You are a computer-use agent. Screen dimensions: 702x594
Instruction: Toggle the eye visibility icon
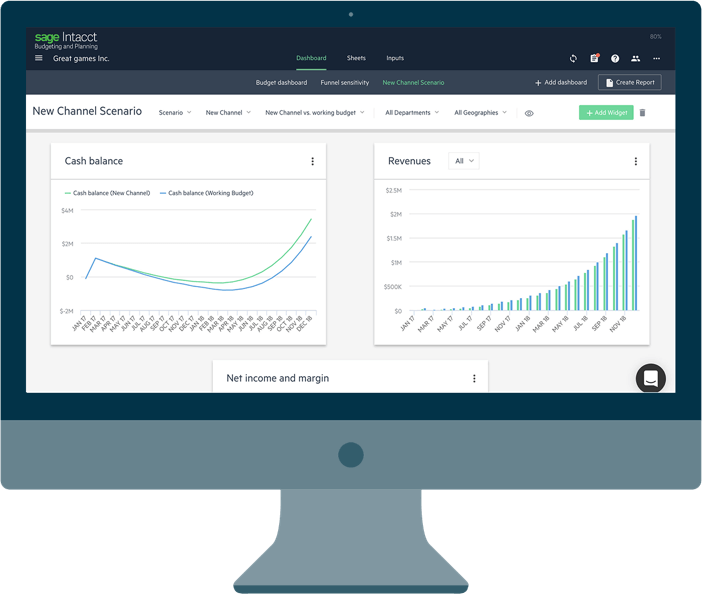click(529, 113)
